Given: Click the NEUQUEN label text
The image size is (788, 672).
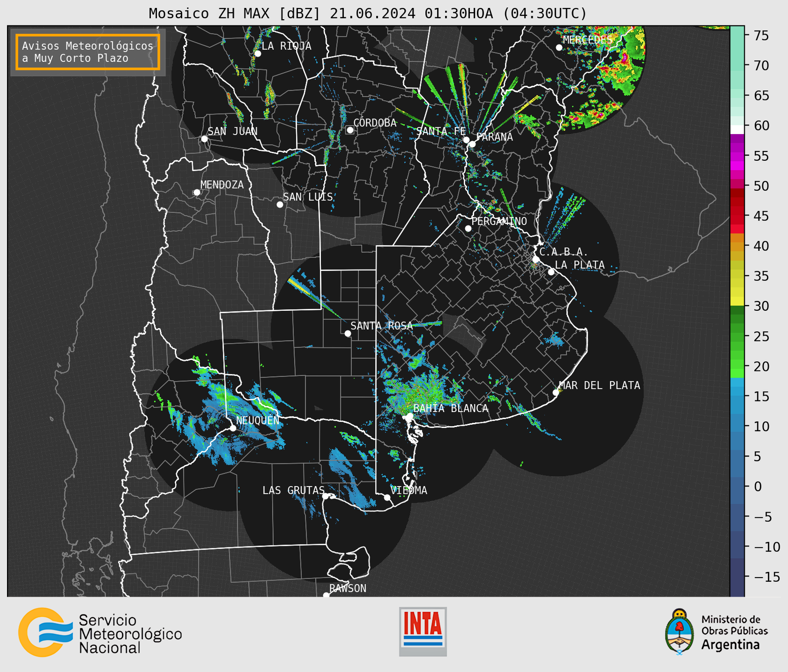Looking at the screenshot, I should point(258,421).
